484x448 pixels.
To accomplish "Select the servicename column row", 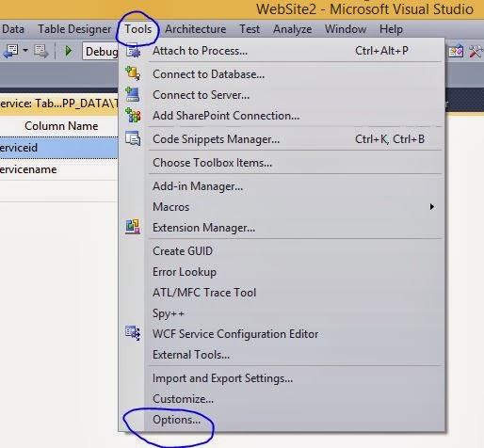I will pyautogui.click(x=58, y=169).
